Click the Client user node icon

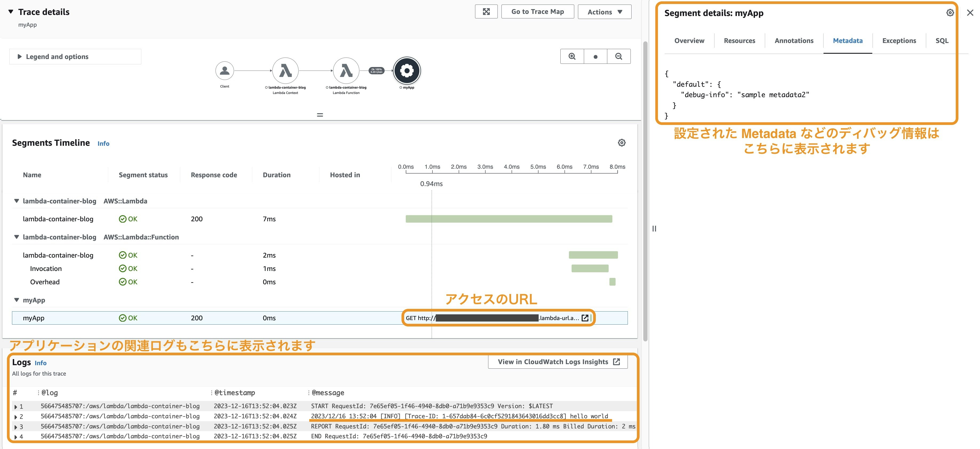click(x=224, y=71)
